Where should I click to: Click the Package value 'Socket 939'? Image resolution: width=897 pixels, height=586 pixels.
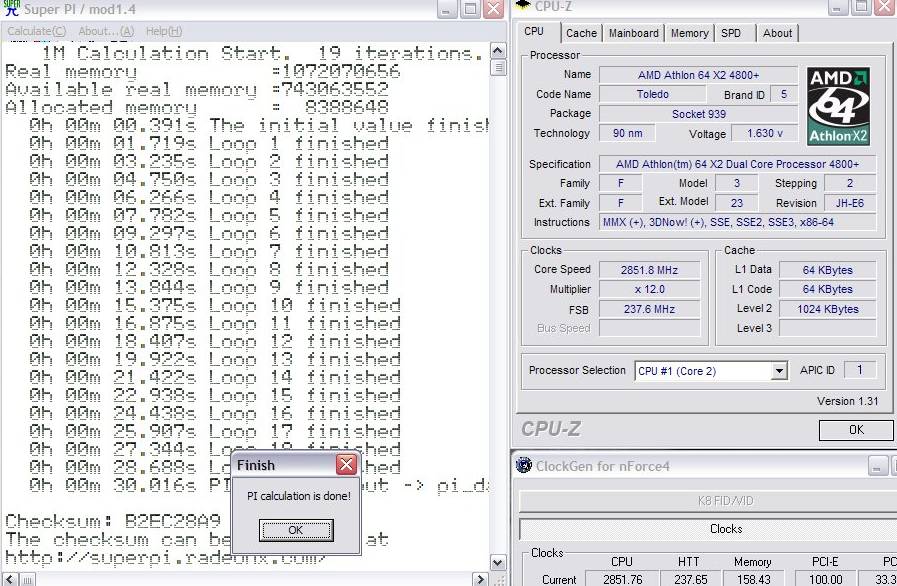click(x=698, y=114)
